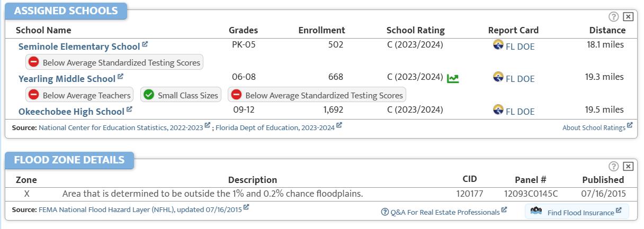Open FL DOE report card for Yearling Middle

pos(520,79)
